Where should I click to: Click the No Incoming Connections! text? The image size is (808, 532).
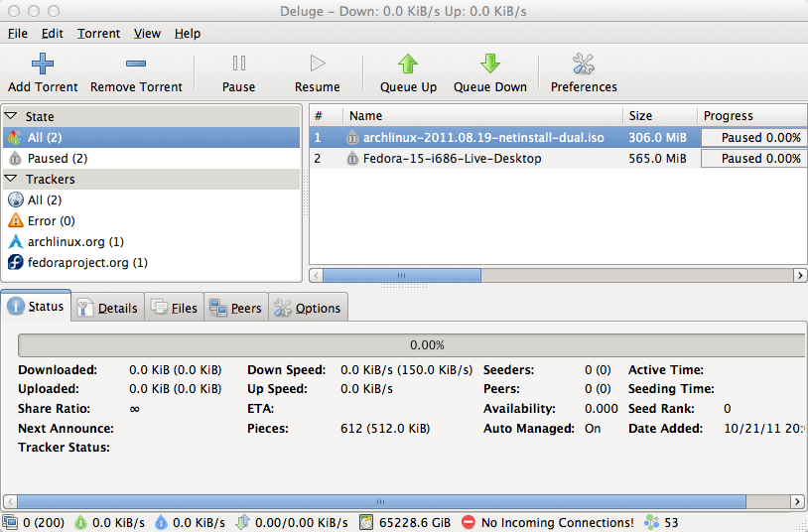click(x=558, y=523)
